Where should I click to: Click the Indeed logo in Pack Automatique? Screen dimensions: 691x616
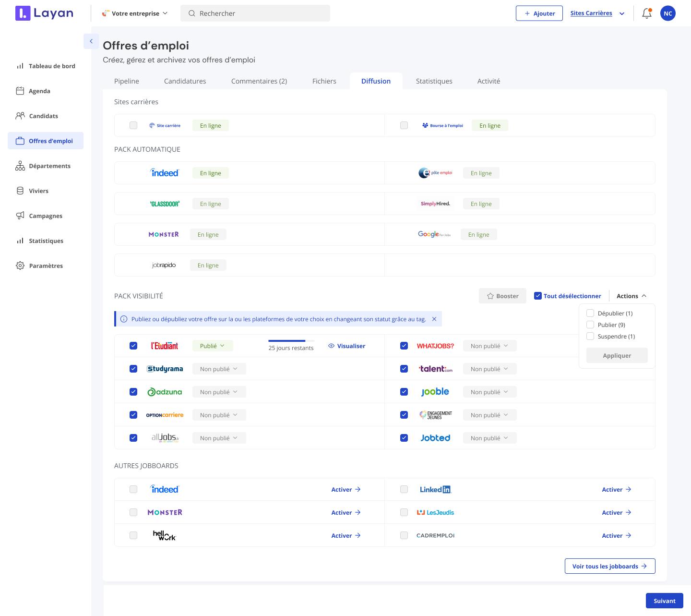click(164, 173)
